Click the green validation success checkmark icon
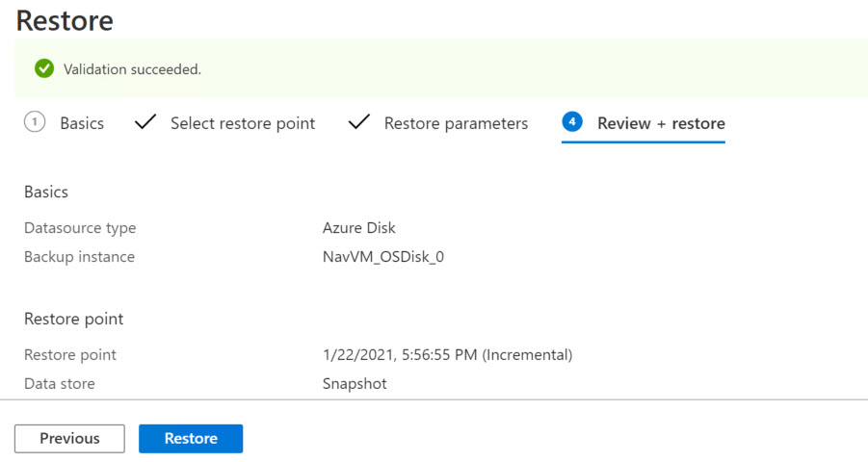This screenshot has height=462, width=868. point(44,68)
